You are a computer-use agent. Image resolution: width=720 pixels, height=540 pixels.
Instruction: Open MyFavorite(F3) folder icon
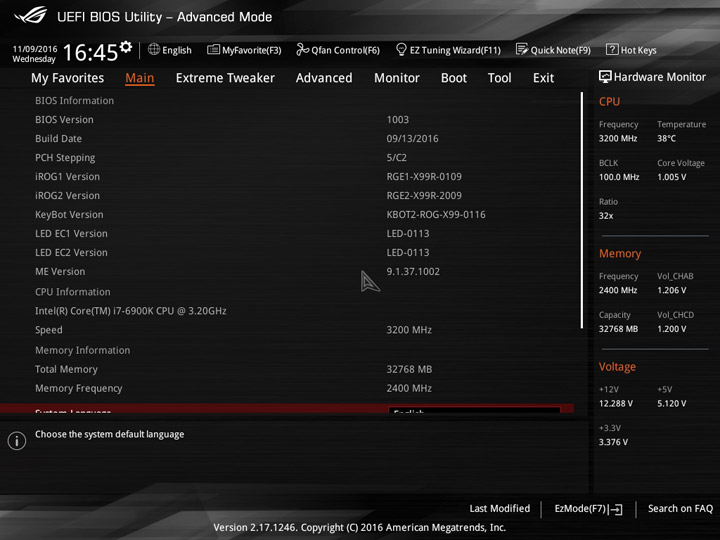(213, 49)
